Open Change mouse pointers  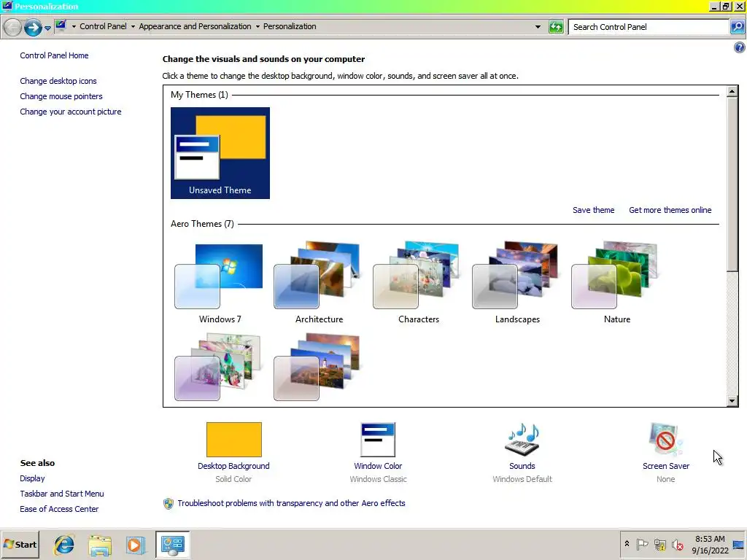coord(61,96)
